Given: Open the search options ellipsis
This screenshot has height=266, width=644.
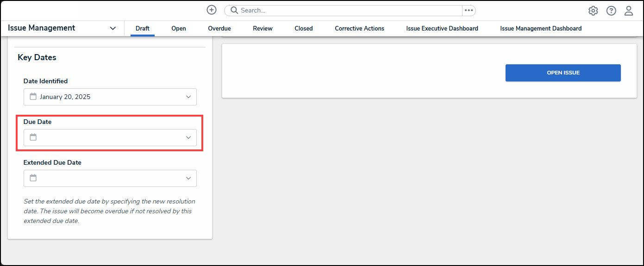Looking at the screenshot, I should tap(469, 10).
